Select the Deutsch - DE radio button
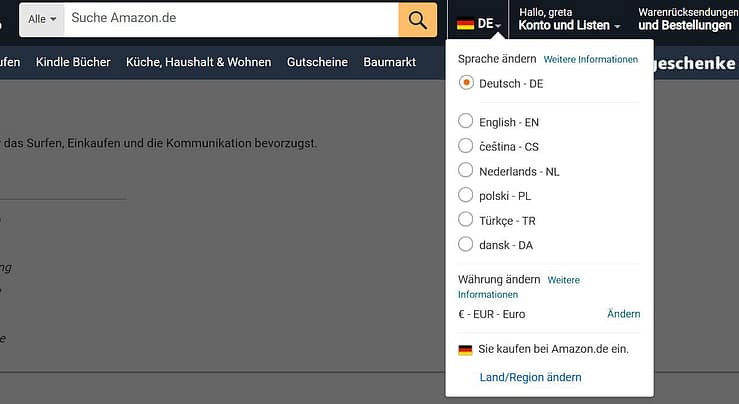Screen dimensions: 739x404 pyautogui.click(x=465, y=84)
